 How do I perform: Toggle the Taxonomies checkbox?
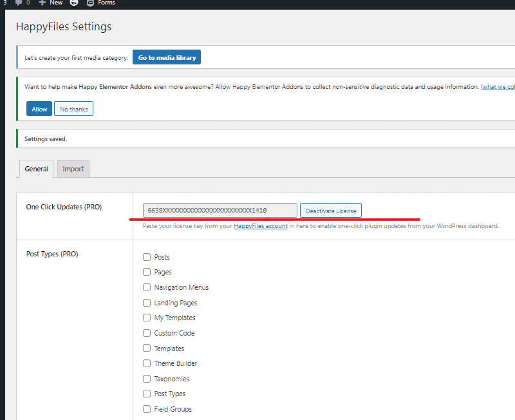point(147,379)
